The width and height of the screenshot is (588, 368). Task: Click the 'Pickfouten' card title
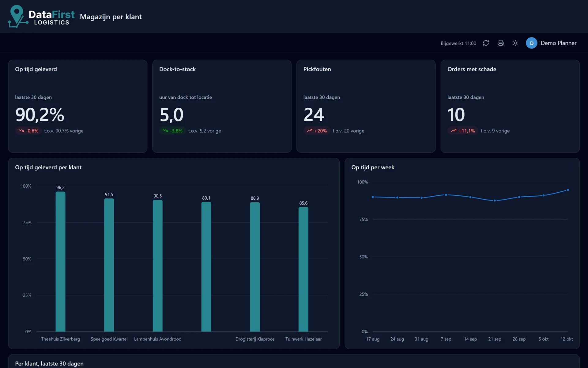point(317,69)
